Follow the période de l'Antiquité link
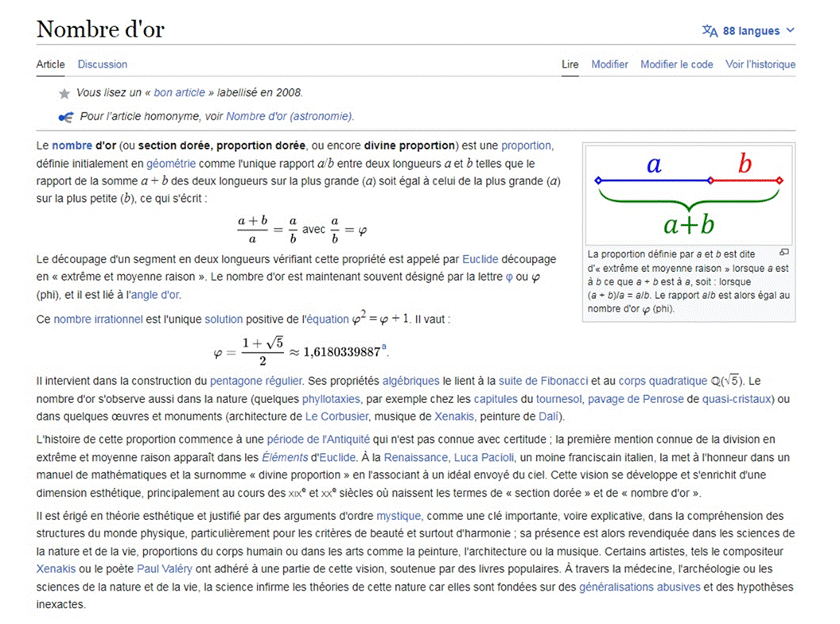 [318, 440]
